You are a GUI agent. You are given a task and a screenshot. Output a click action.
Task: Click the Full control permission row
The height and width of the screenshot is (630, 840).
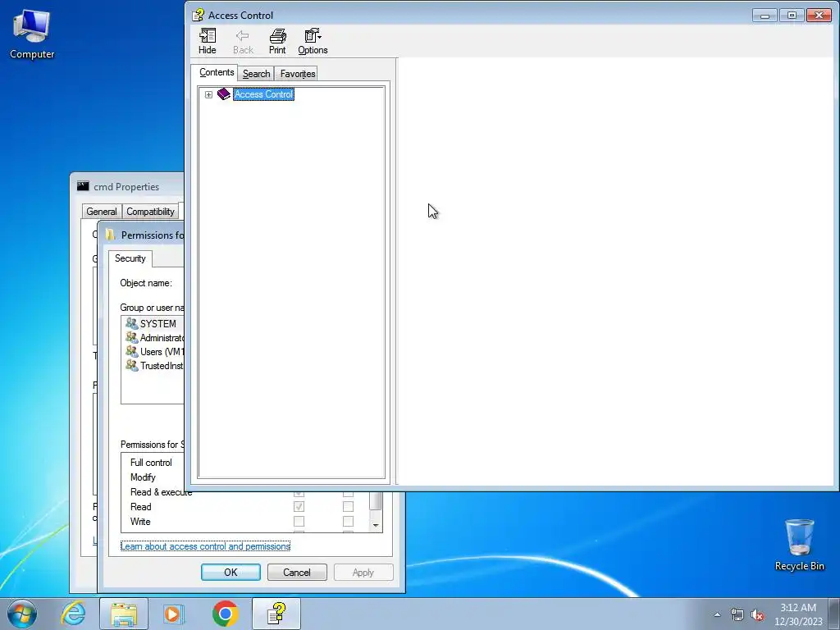(151, 463)
